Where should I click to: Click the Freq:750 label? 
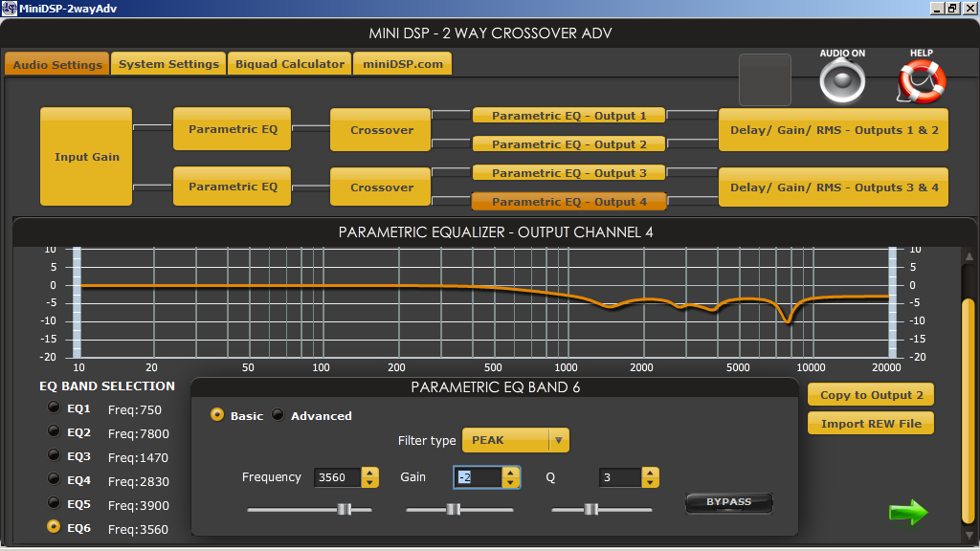(x=134, y=409)
